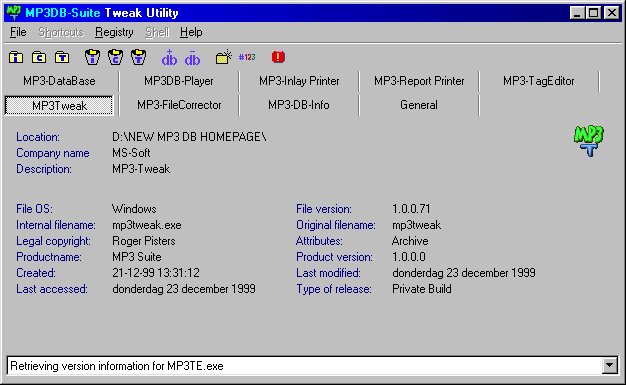Click the description value MP3-Tweak
The width and height of the screenshot is (626, 385).
[141, 169]
